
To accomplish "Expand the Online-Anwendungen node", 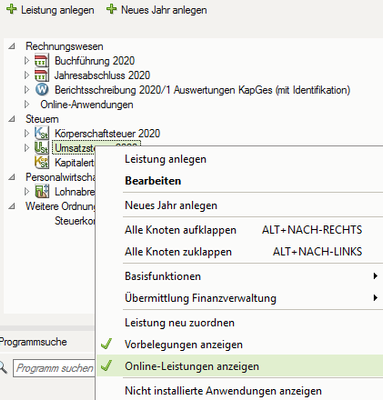I will [27, 104].
